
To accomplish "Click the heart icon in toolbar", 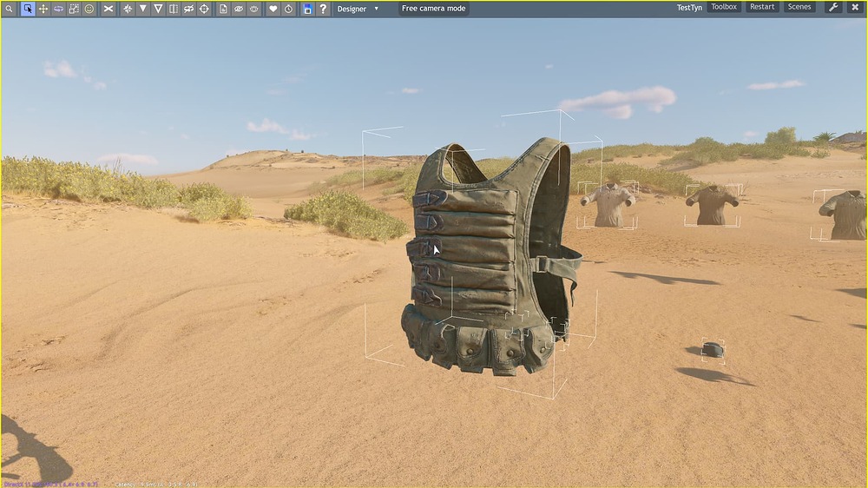I will pos(273,9).
